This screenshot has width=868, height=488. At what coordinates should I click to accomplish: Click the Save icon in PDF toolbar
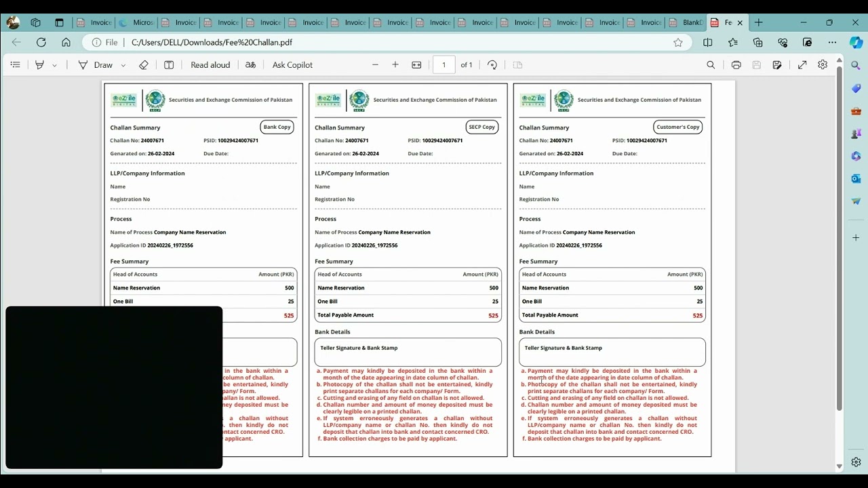[x=757, y=65]
